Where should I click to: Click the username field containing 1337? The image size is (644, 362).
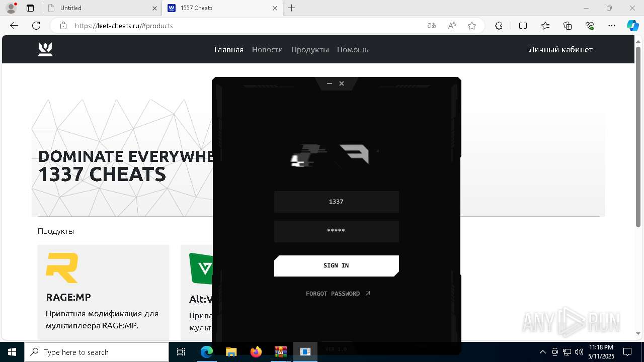tap(337, 202)
